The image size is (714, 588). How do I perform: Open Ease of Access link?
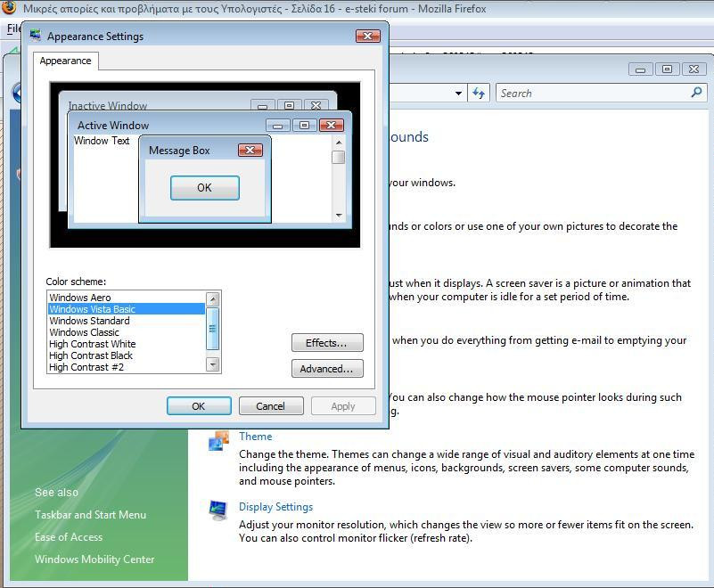coord(69,537)
